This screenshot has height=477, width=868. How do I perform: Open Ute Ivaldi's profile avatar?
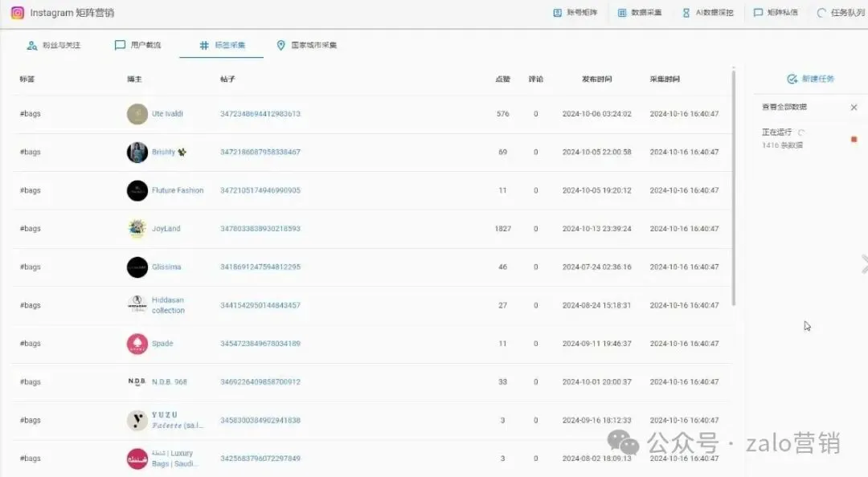137,113
